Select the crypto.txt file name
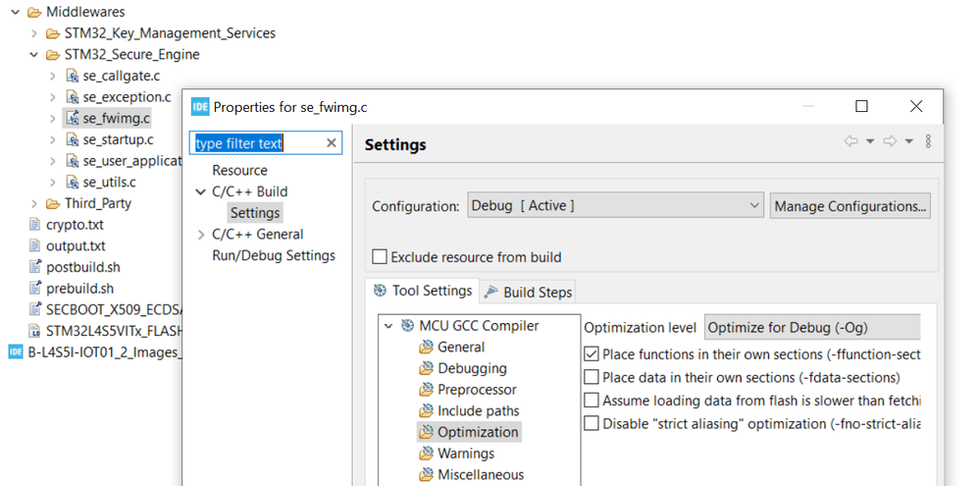The width and height of the screenshot is (980, 486). (x=75, y=225)
